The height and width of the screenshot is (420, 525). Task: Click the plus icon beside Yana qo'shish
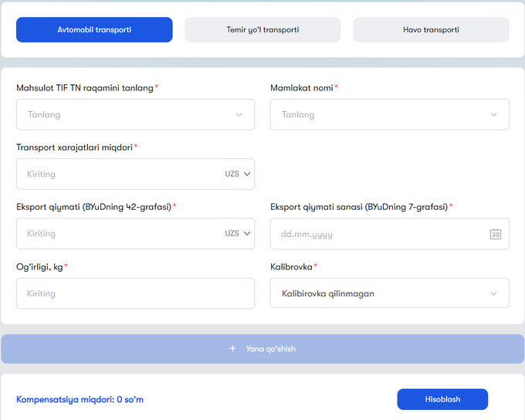pos(232,349)
